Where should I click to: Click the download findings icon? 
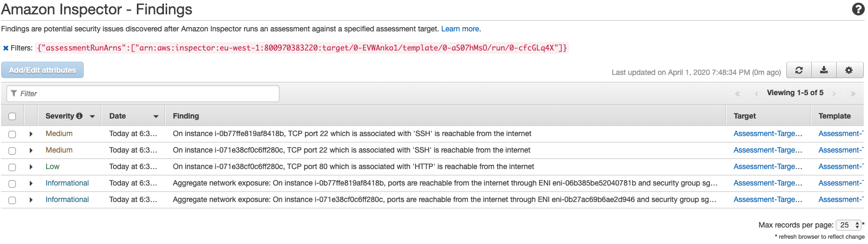824,70
